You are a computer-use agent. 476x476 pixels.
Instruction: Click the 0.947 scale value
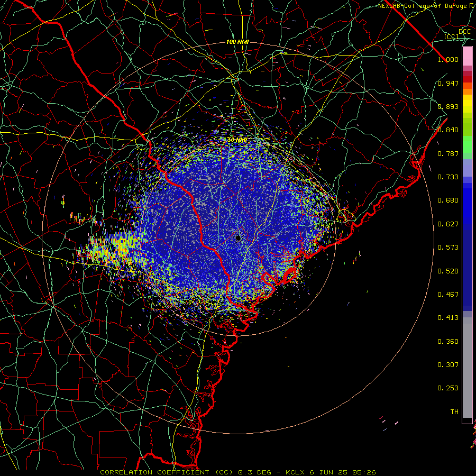(448, 83)
